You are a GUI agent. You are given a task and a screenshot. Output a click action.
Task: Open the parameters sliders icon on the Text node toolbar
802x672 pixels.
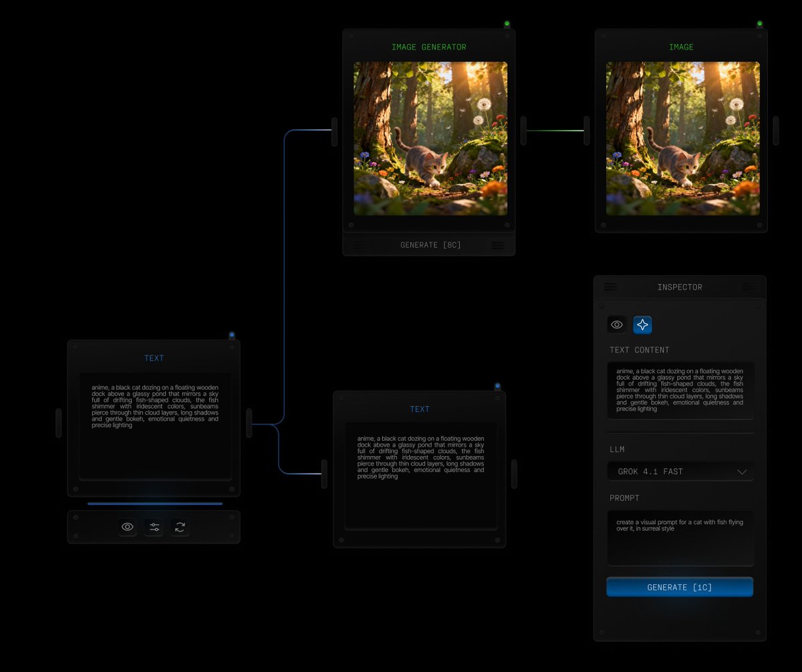pos(154,527)
